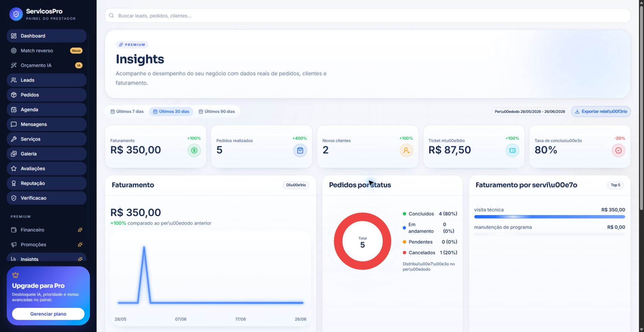
Task: Click the Reputação award icon
Action: point(14,183)
